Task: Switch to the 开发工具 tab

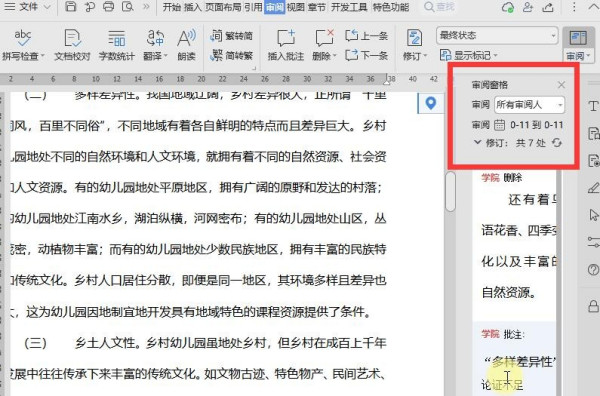Action: click(349, 7)
